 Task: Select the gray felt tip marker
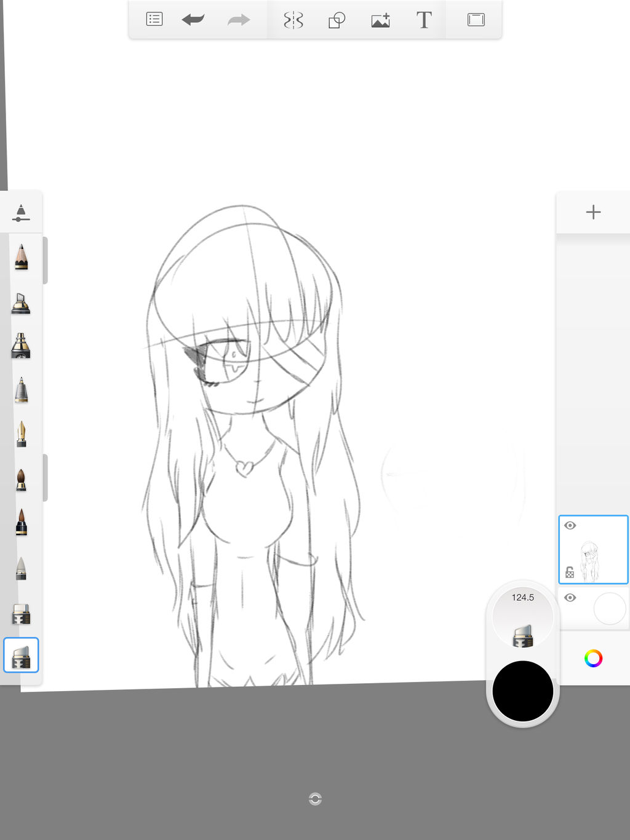[22, 390]
